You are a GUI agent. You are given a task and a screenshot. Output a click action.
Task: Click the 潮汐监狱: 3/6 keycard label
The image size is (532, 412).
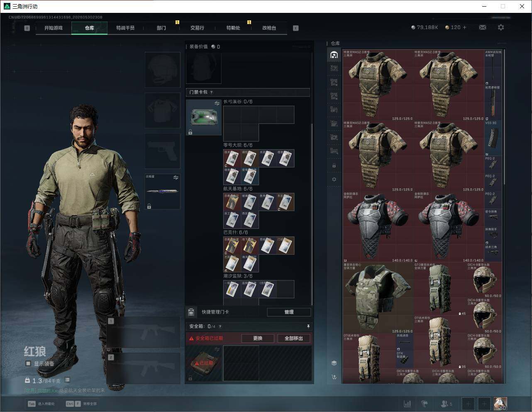(x=238, y=276)
